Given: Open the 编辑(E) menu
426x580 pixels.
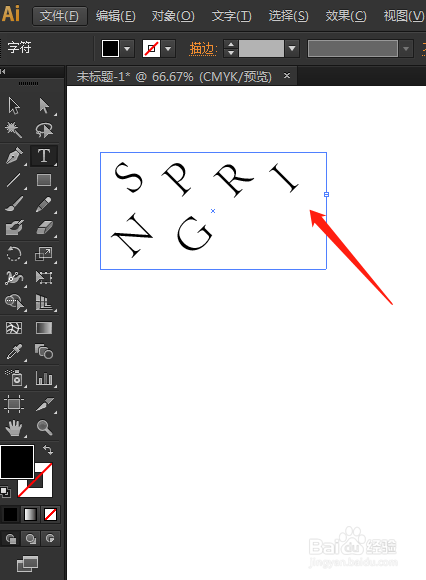Looking at the screenshot, I should coord(116,16).
